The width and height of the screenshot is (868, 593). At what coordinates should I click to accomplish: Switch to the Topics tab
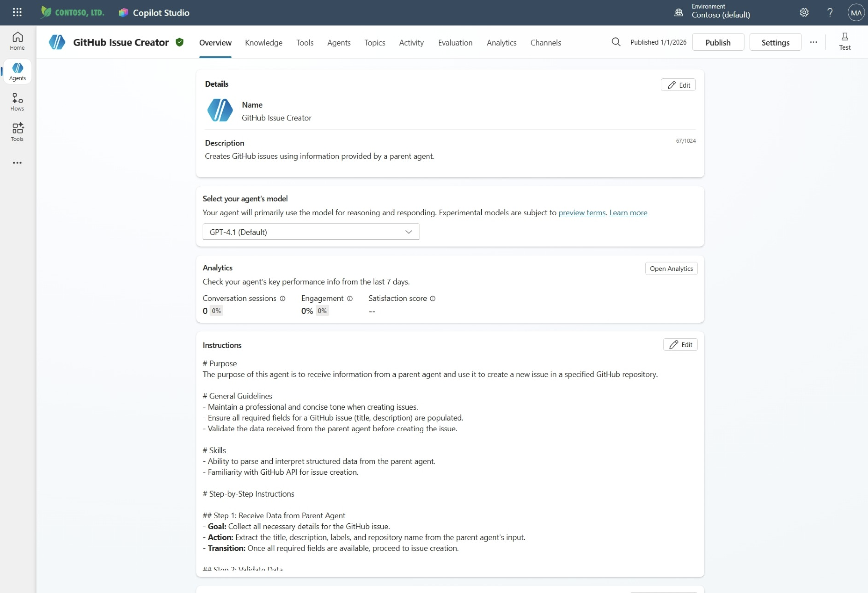point(375,43)
